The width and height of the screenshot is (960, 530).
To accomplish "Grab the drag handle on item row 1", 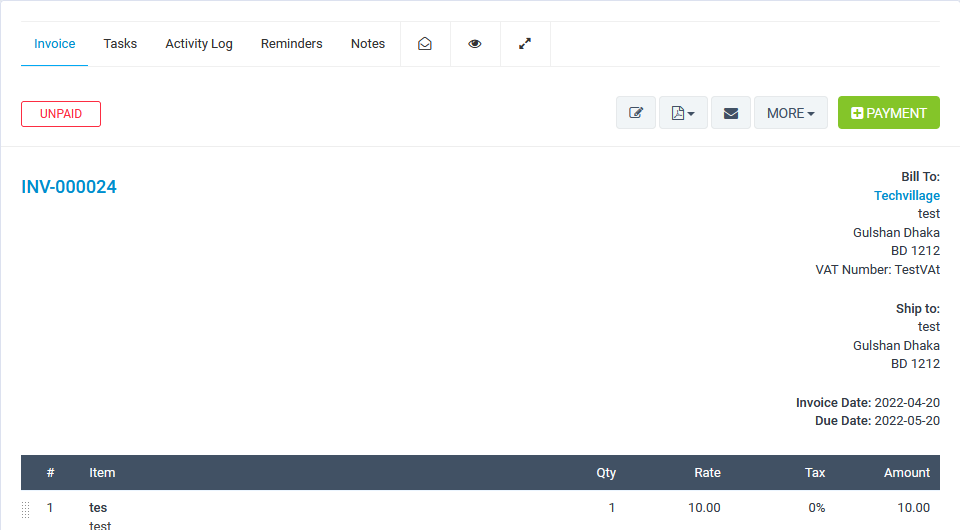I will [x=26, y=509].
